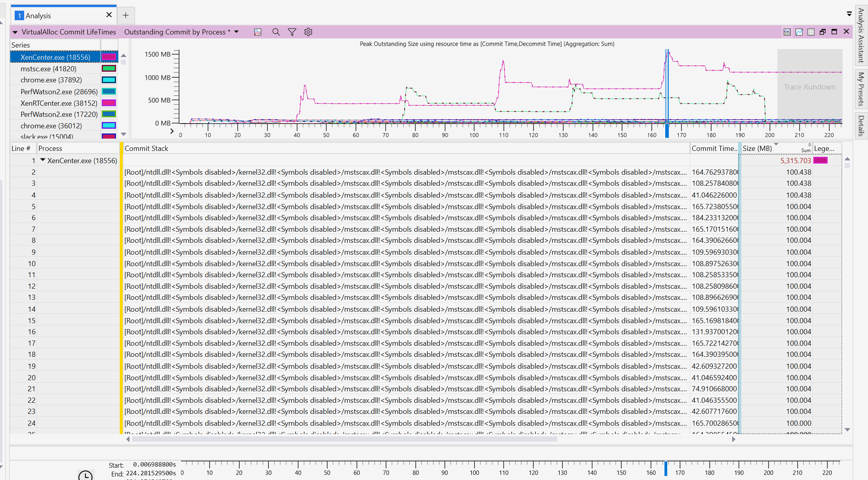This screenshot has width=868, height=480.
Task: Click mstsc.exe (41820) series color swatch
Action: [x=109, y=69]
